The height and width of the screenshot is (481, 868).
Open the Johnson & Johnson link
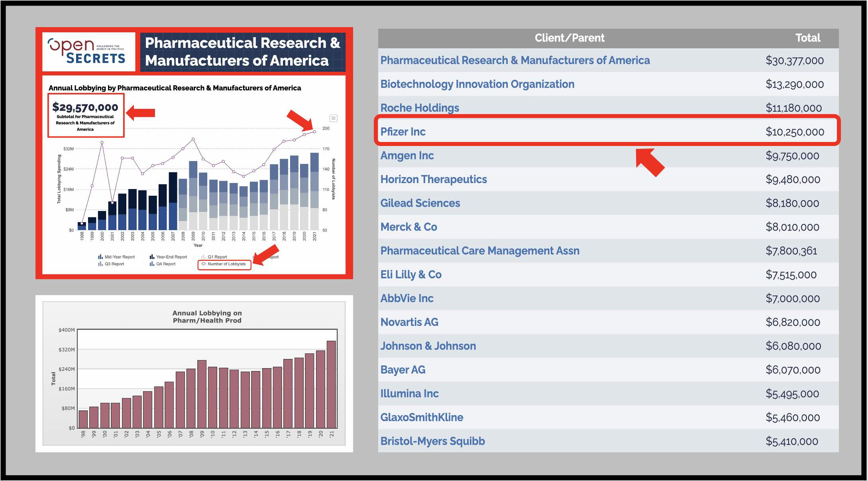(428, 346)
